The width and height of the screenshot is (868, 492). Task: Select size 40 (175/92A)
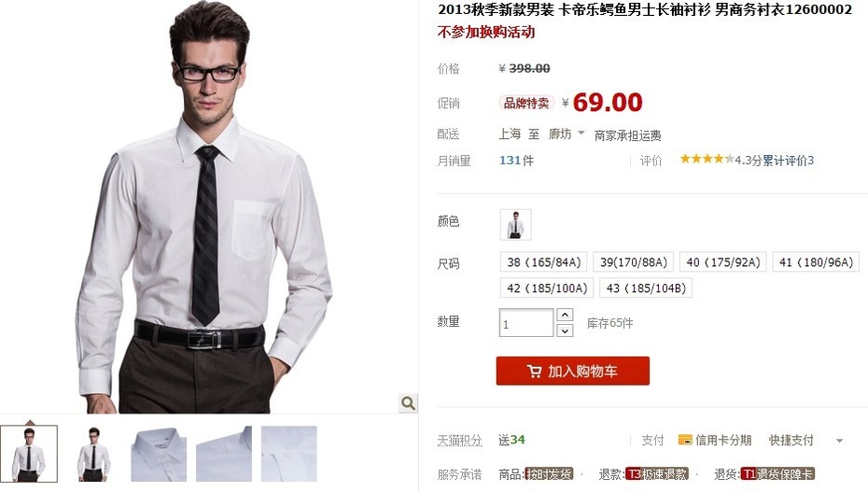point(723,262)
